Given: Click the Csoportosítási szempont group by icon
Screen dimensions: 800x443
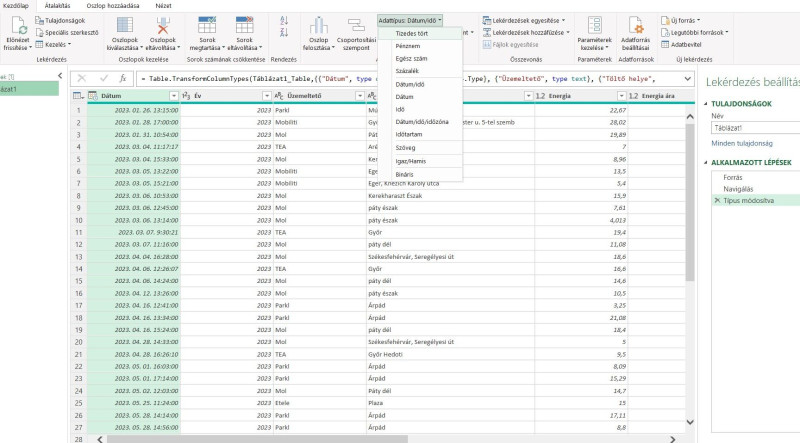Looking at the screenshot, I should pyautogui.click(x=356, y=26).
